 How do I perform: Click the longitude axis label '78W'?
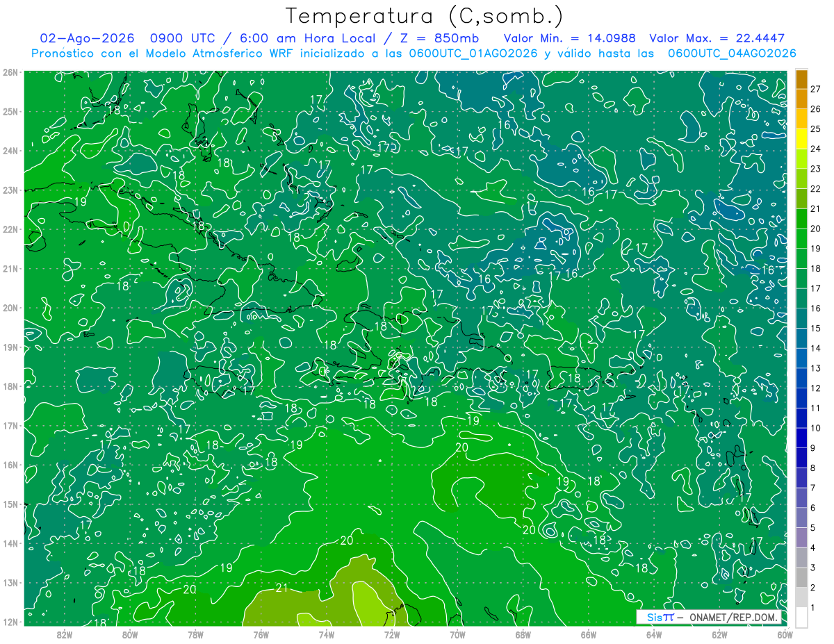click(x=195, y=634)
